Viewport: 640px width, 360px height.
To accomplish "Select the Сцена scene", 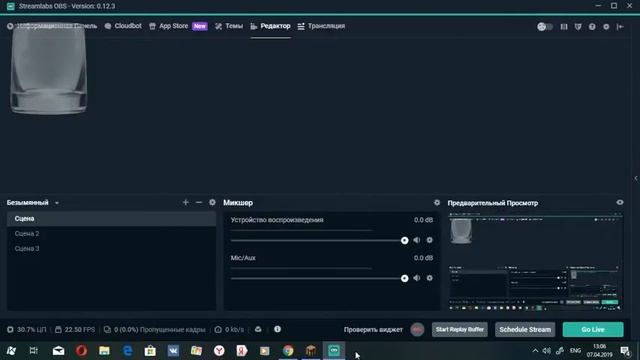I will tap(111, 219).
